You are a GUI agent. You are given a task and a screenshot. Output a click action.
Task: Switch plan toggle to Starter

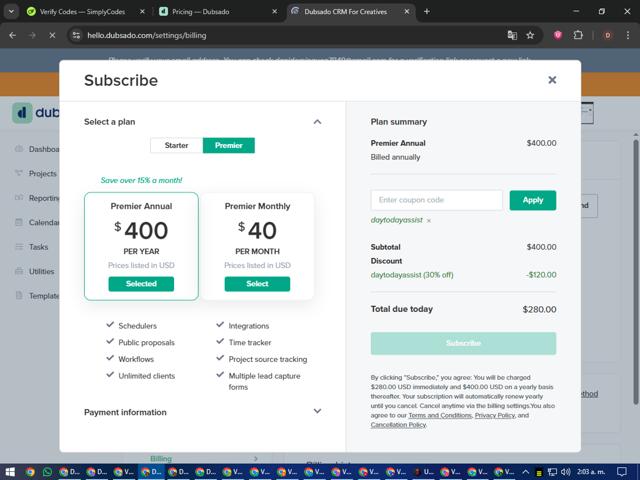176,145
